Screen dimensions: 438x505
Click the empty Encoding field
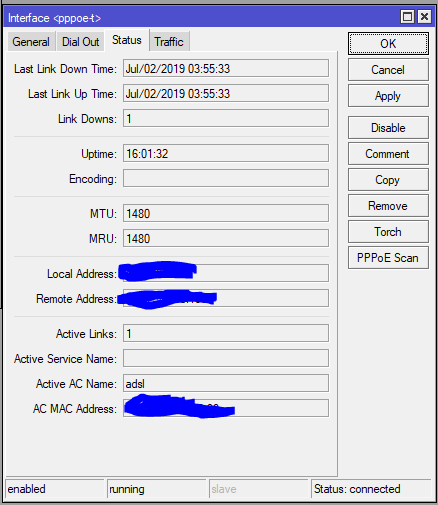point(226,178)
